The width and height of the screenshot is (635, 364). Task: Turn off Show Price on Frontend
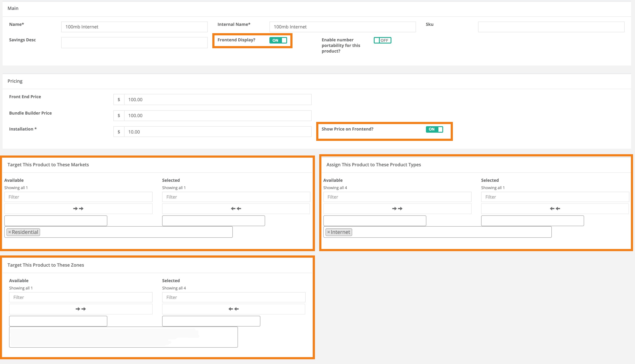[434, 129]
